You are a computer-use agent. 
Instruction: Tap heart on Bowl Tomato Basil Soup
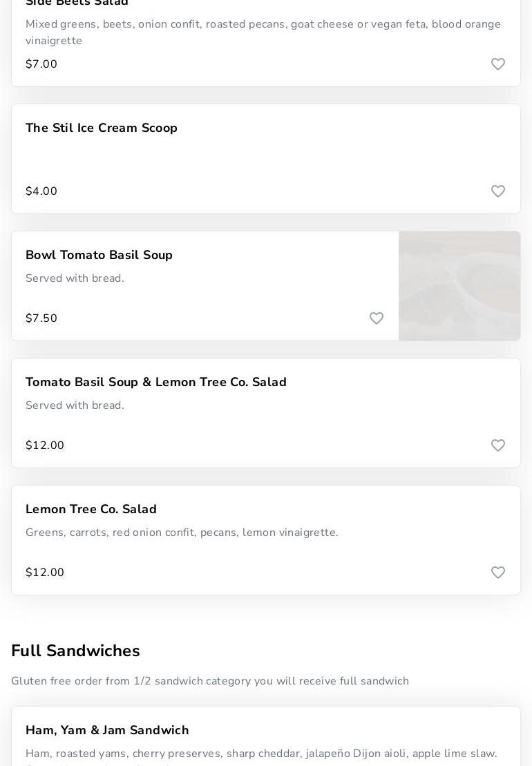click(377, 318)
